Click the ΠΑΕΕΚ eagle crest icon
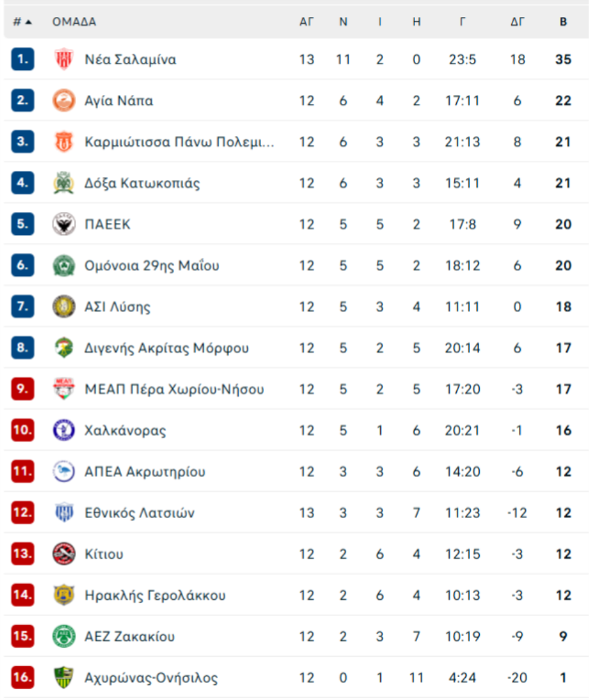This screenshot has width=589, height=700. 63,224
